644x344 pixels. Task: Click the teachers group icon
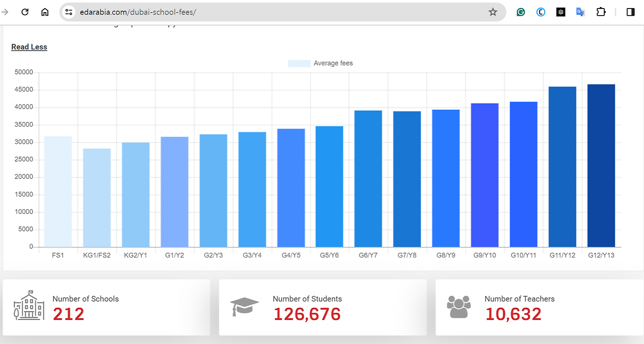(458, 307)
